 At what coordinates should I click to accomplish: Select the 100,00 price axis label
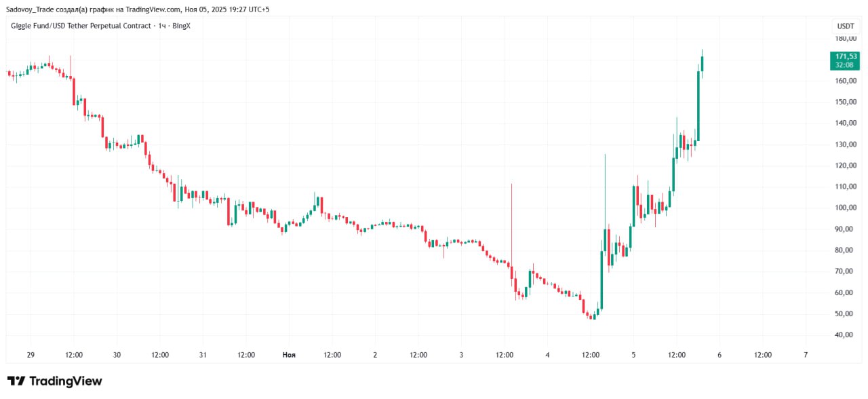point(845,208)
